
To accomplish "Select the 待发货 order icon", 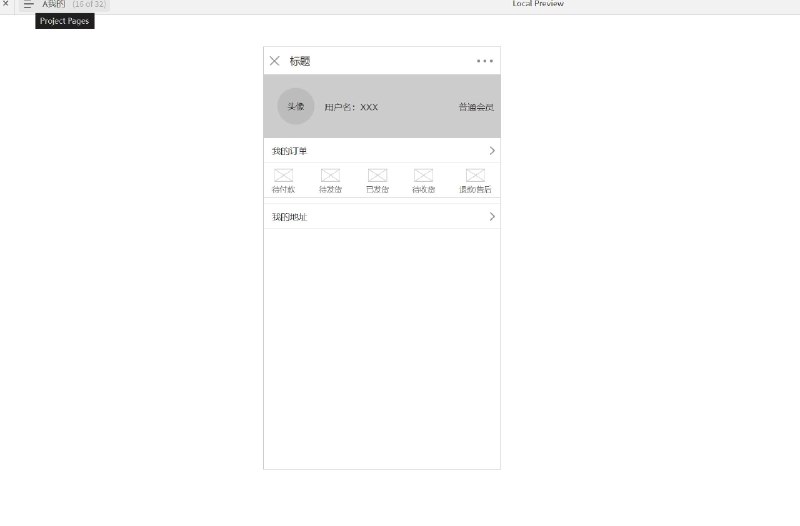I will pos(330,176).
